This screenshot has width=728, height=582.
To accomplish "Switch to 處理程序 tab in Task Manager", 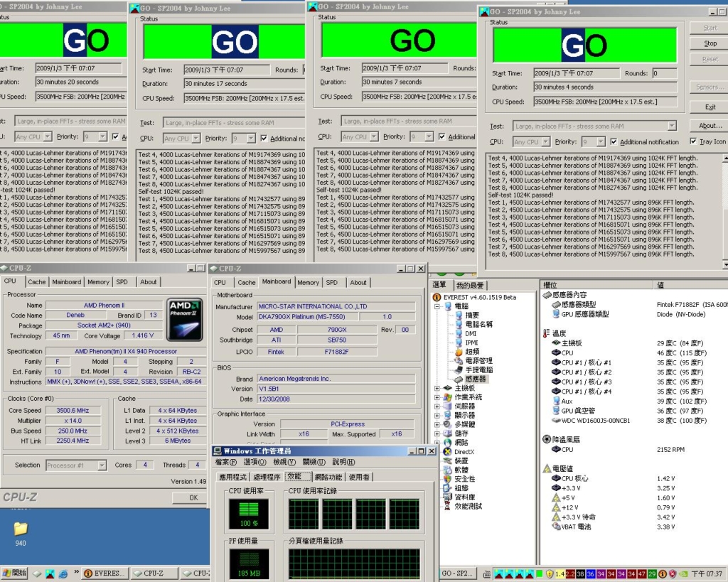I will pos(267,477).
